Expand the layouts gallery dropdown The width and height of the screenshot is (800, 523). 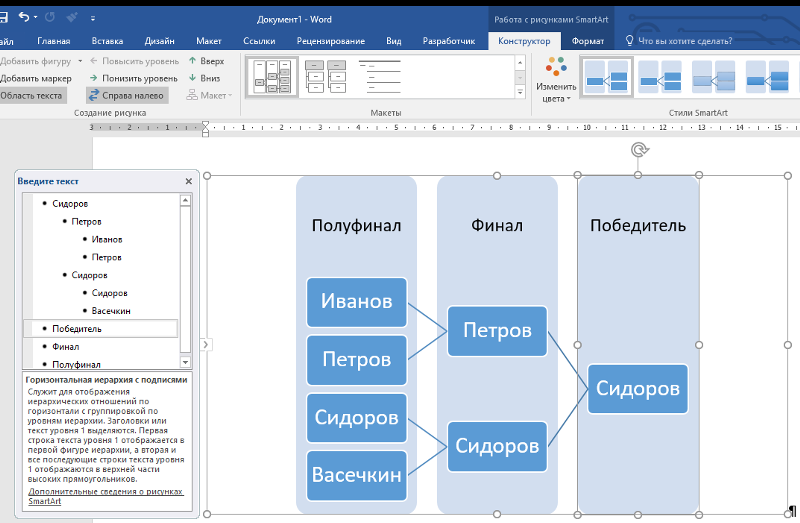pyautogui.click(x=520, y=93)
